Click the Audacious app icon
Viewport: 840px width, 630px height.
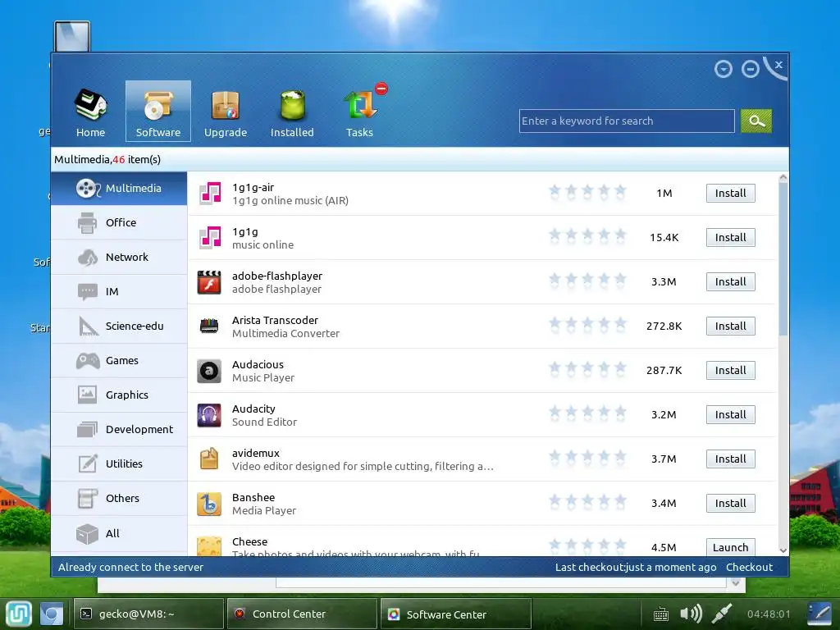point(209,370)
